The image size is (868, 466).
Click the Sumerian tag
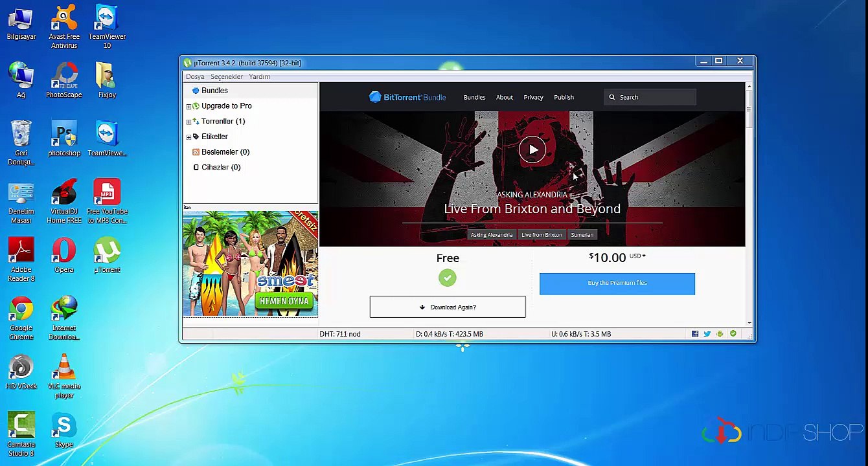coord(582,235)
